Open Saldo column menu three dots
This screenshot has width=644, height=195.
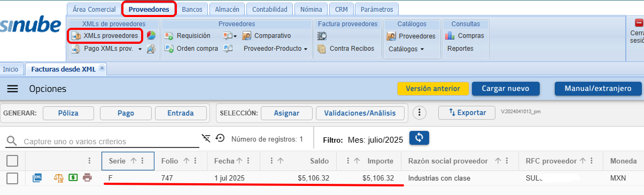click(x=272, y=161)
